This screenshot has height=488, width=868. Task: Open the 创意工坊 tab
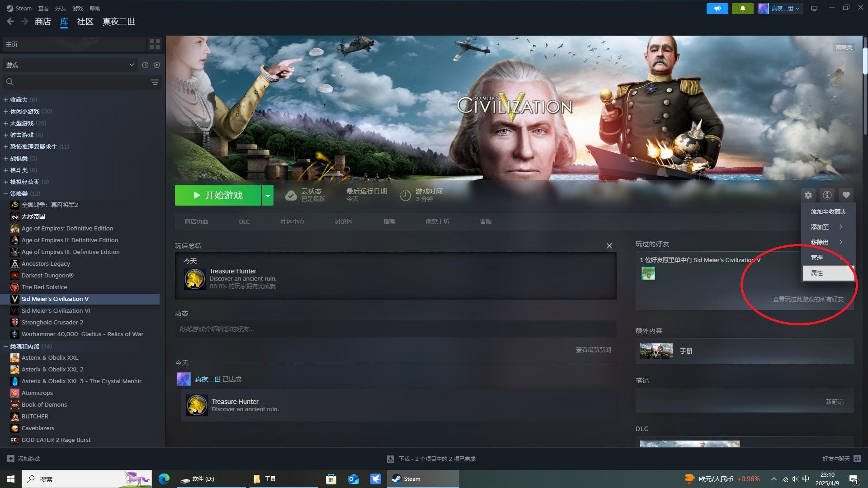point(437,221)
